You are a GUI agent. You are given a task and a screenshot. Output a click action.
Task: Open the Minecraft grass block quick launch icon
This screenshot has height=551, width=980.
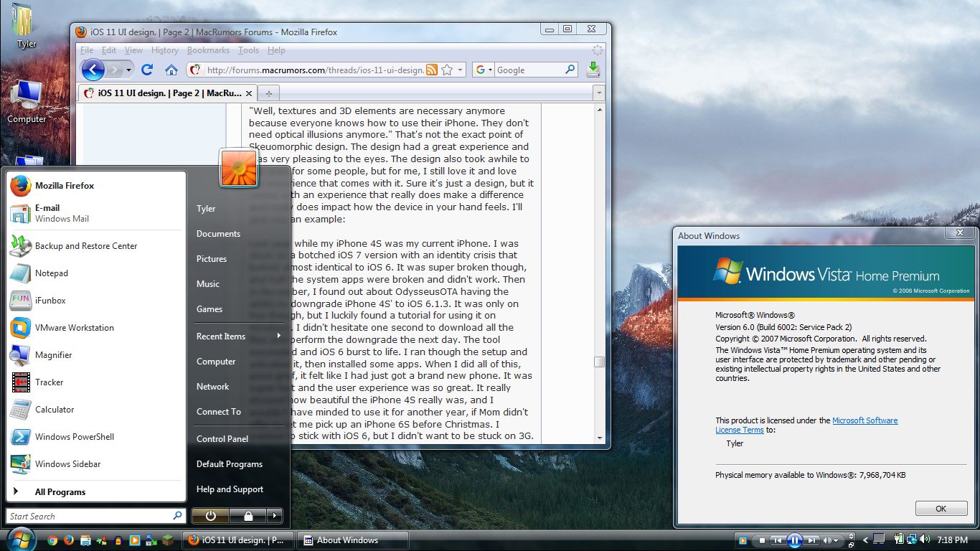pos(167,540)
